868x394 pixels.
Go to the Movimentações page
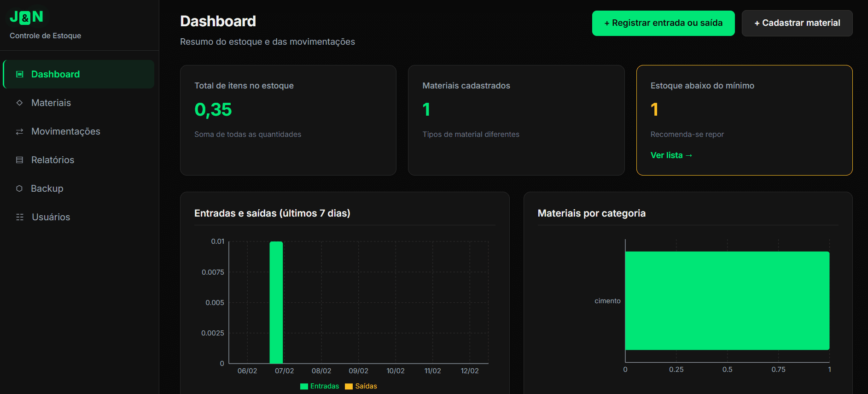pyautogui.click(x=65, y=131)
